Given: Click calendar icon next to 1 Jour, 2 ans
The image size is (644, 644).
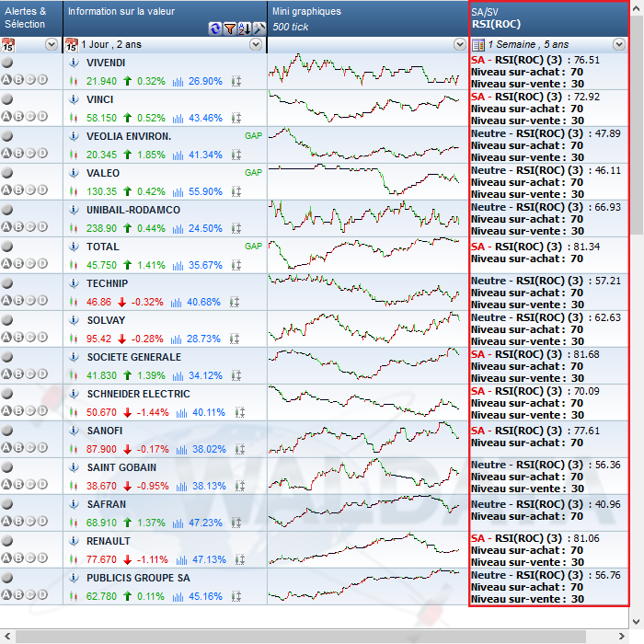Looking at the screenshot, I should [72, 45].
